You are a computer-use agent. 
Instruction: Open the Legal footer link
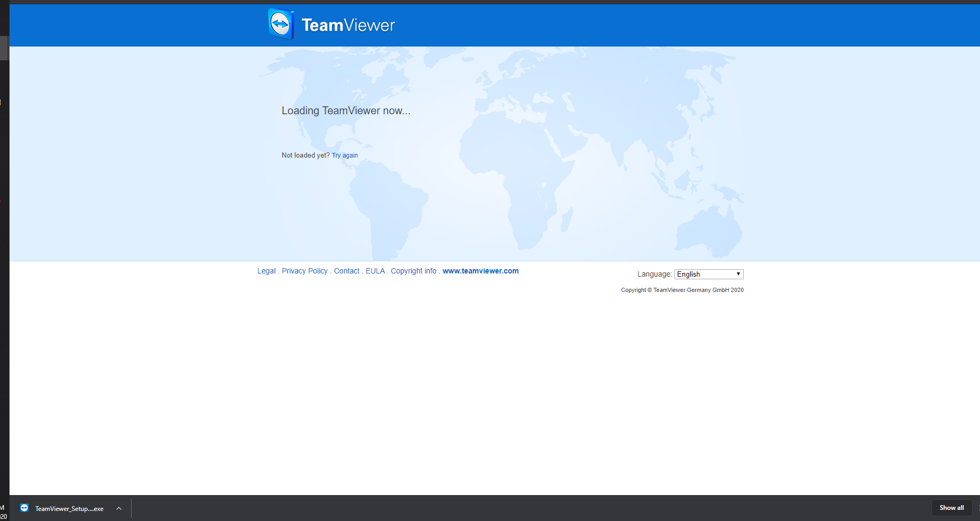(x=266, y=271)
